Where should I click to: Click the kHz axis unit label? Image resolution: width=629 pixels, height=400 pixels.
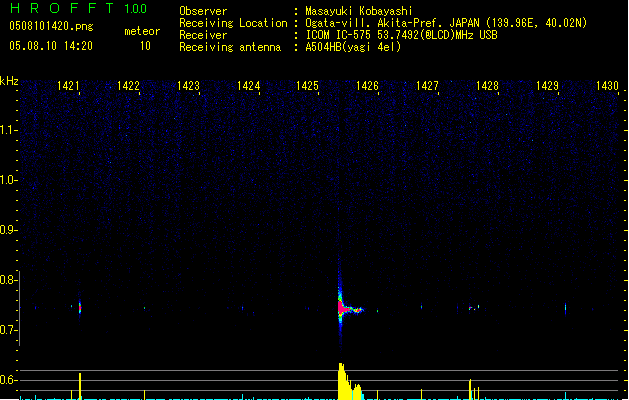click(9, 81)
